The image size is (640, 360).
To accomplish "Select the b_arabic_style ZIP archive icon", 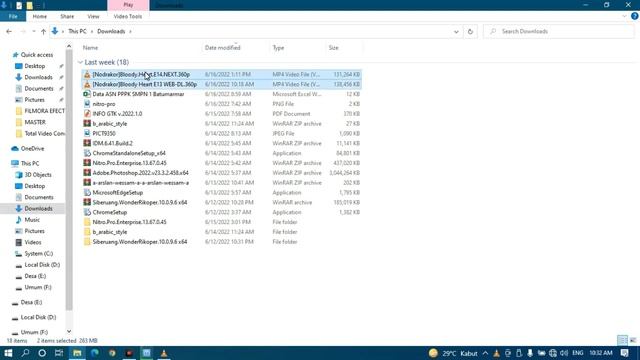I will pyautogui.click(x=87, y=123).
